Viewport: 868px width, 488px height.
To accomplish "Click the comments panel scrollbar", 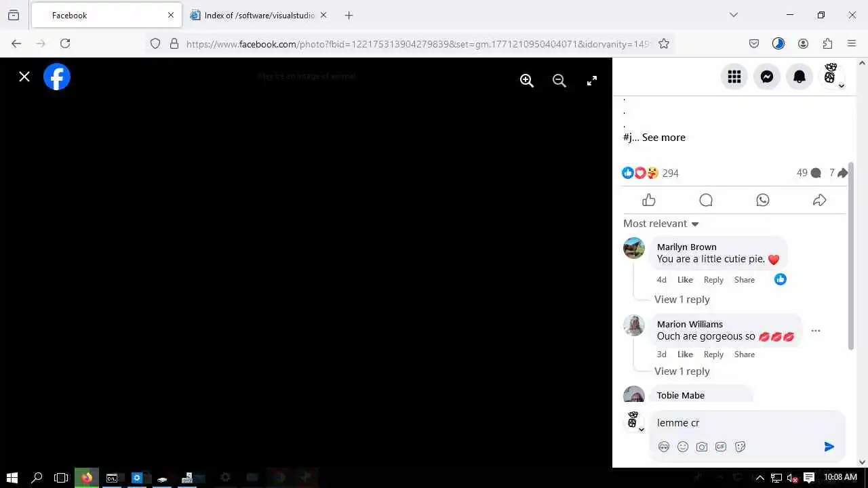I will [x=851, y=256].
